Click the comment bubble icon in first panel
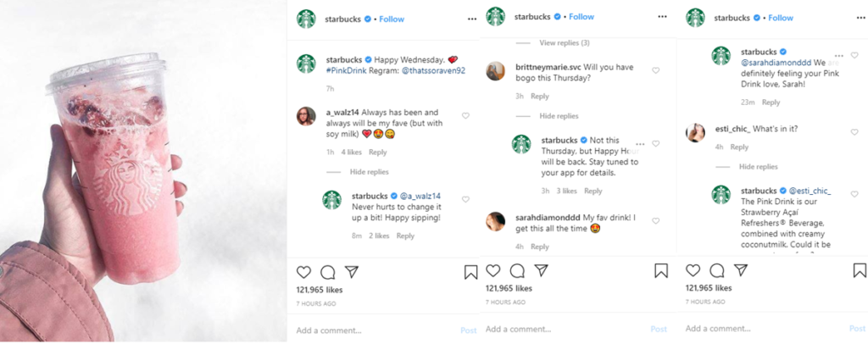This screenshot has height=344, width=868. coord(328,272)
